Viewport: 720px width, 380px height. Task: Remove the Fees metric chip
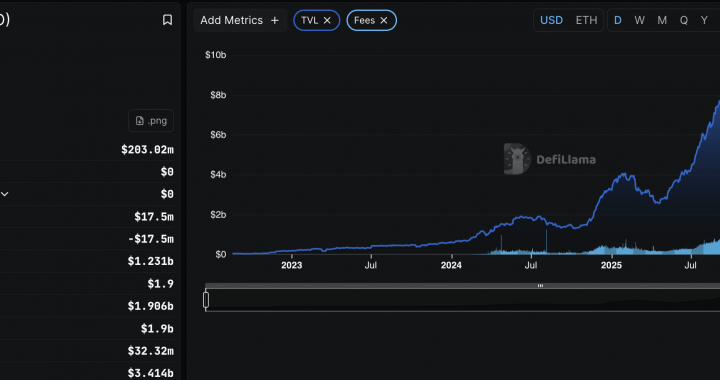tap(384, 20)
